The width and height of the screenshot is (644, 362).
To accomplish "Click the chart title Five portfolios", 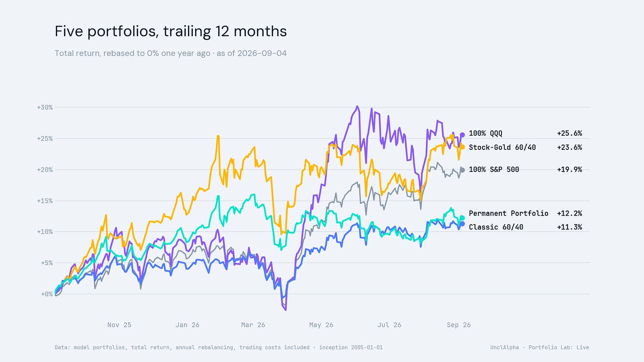I will pyautogui.click(x=171, y=31).
